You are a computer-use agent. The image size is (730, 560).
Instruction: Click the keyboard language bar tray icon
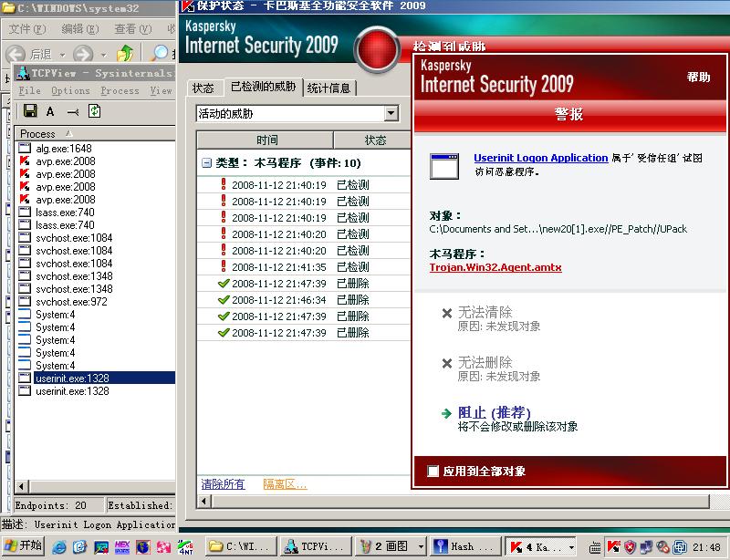pos(595,547)
